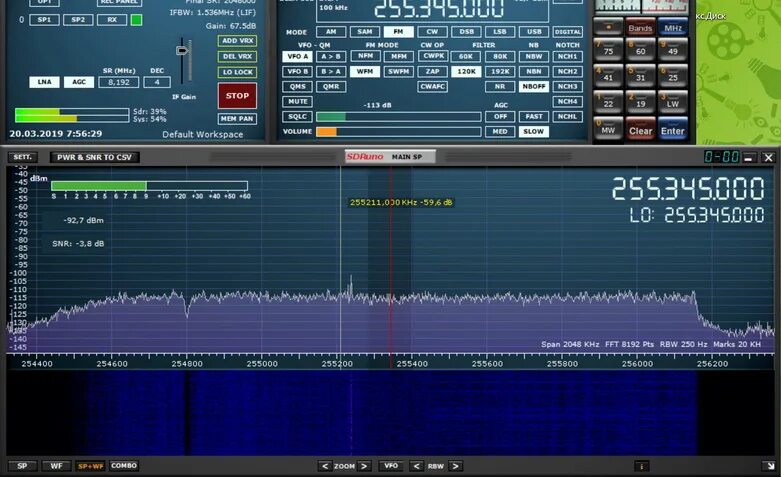Select SAM mode button
This screenshot has height=477, width=781.
(x=365, y=31)
